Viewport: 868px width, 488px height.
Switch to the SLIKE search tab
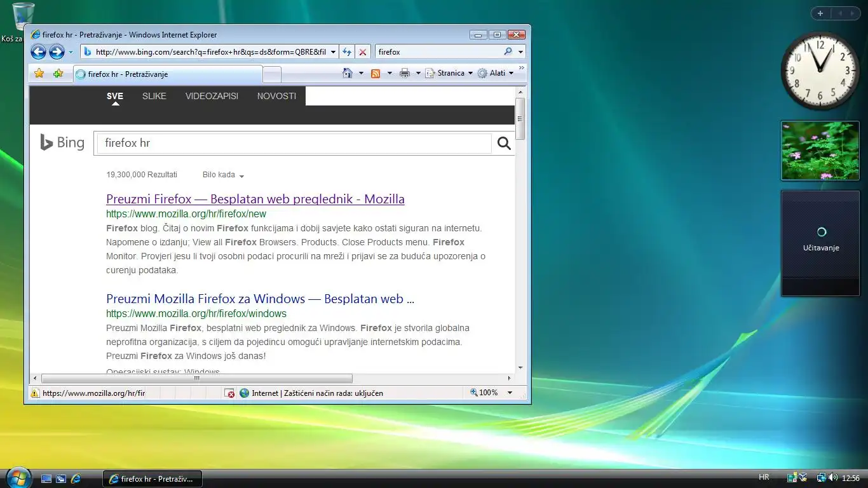coord(154,96)
